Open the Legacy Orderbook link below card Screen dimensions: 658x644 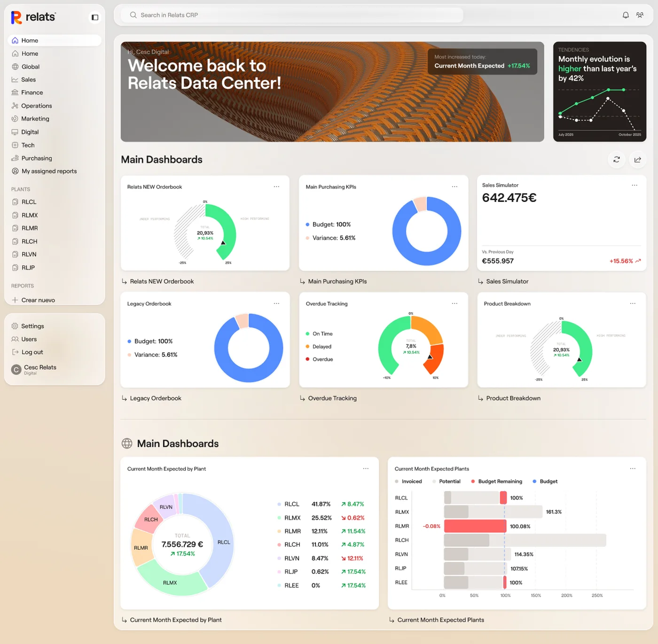[x=156, y=398]
